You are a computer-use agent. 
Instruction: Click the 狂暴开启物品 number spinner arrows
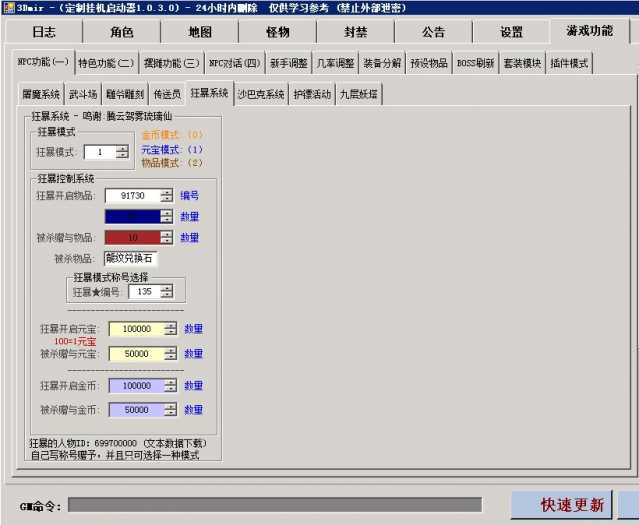167,196
